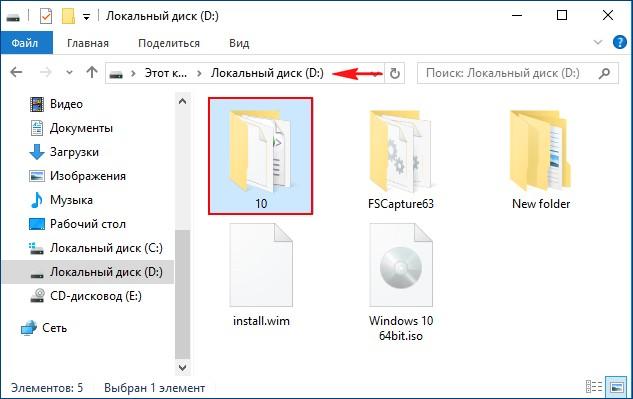Open recent locations dropdown arrow
633x399 pixels.
(69, 73)
